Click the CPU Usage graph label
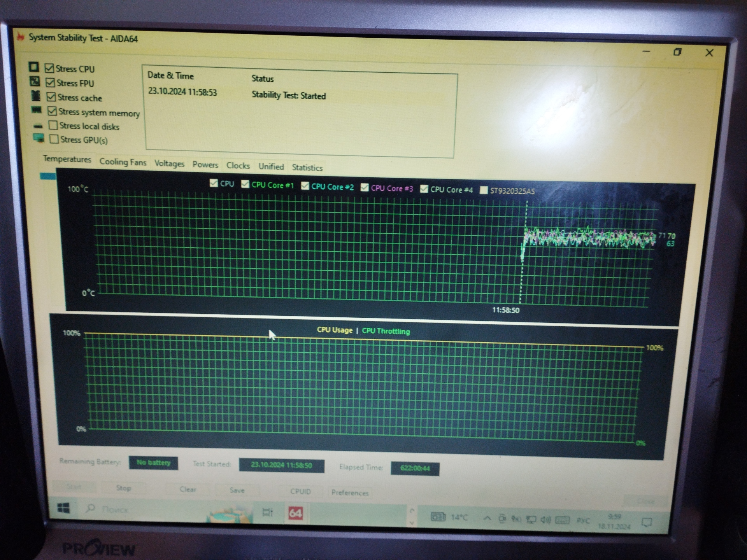Screen dimensions: 747x560 (x=335, y=330)
